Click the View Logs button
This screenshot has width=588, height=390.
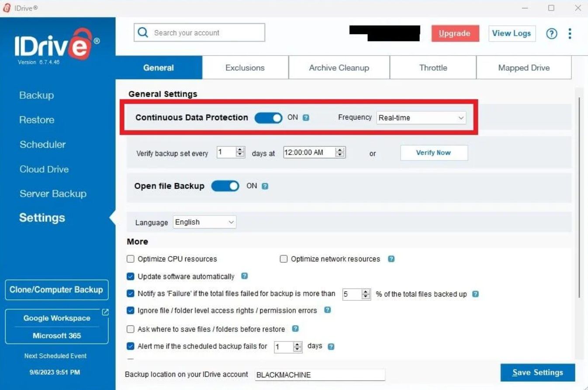click(512, 33)
